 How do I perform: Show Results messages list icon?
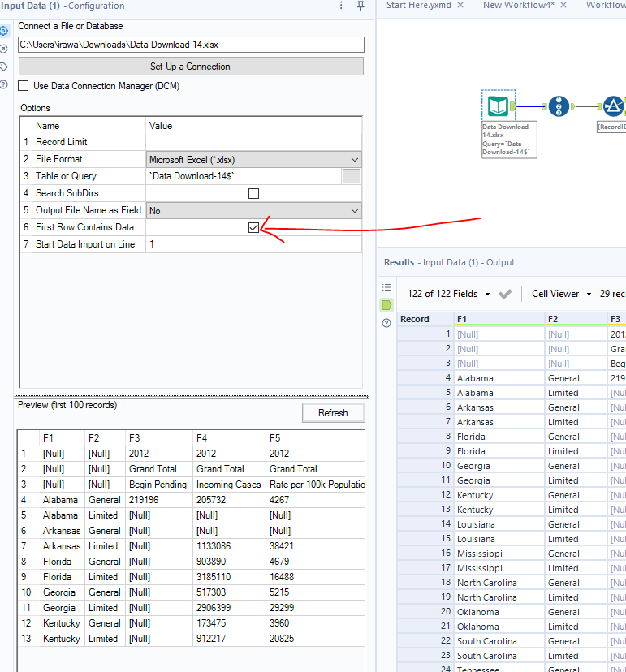point(386,287)
